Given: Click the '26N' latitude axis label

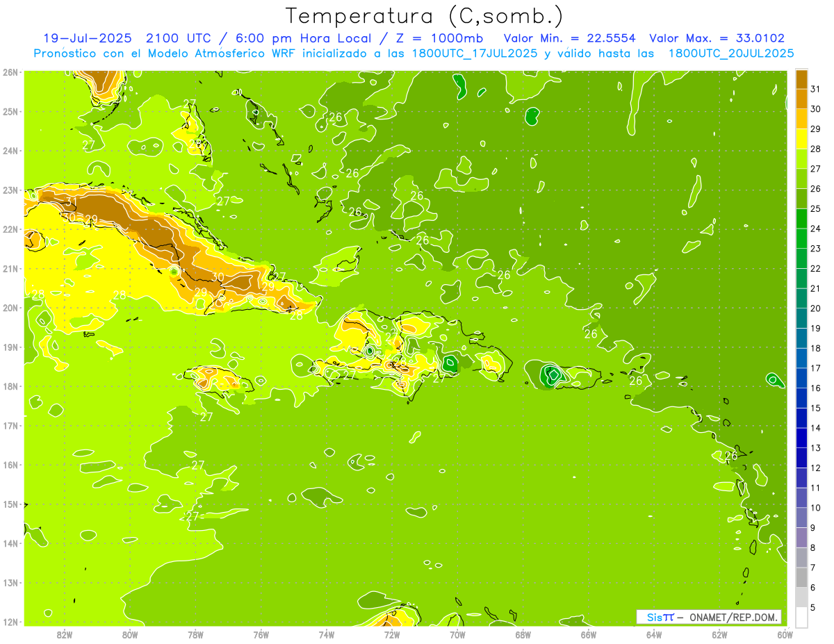Looking at the screenshot, I should (10, 72).
